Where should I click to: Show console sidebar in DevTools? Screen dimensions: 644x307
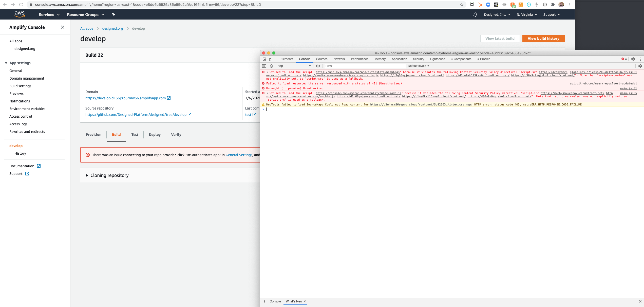tap(264, 66)
